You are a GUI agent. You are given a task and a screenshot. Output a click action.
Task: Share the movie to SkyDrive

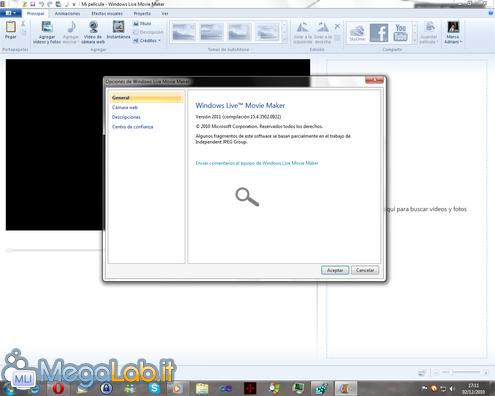point(357,33)
